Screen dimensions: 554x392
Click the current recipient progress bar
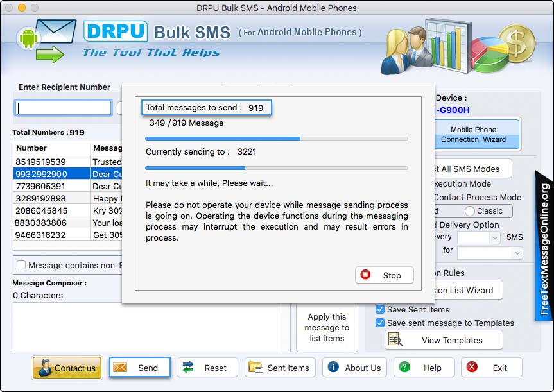click(x=277, y=168)
